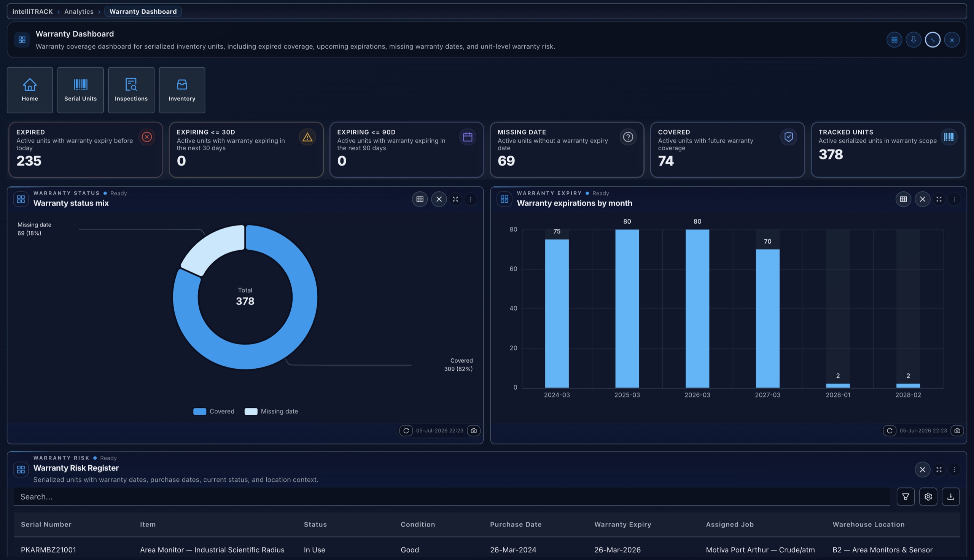Sort by Item column header
This screenshot has height=560, width=974.
click(x=148, y=525)
